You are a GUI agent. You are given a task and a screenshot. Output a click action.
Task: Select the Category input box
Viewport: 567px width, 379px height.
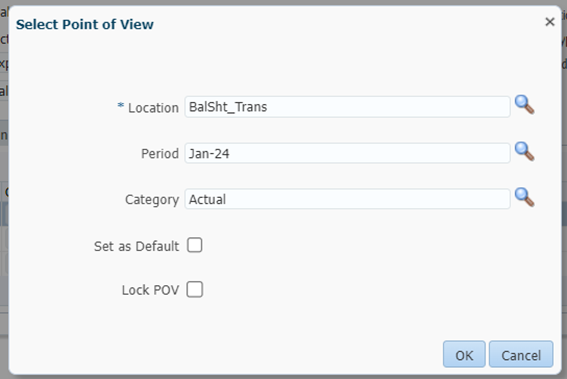(347, 199)
